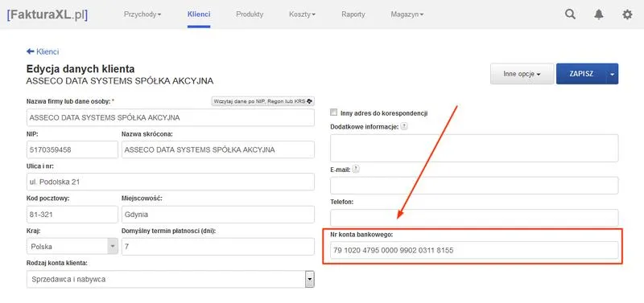
Task: Open the Inne opcje dropdown button
Action: pyautogui.click(x=522, y=74)
